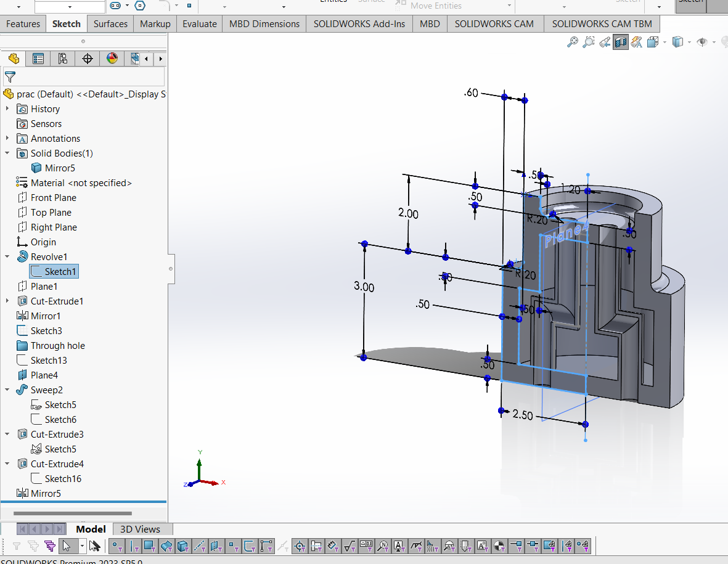Click the 3.00 dimension in the sketch
Image resolution: width=728 pixels, height=564 pixels.
coord(364,287)
